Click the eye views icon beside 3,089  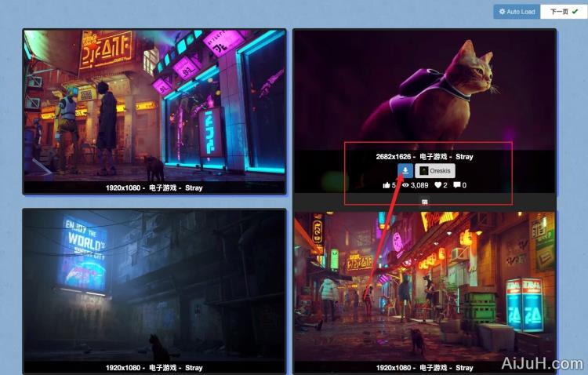[x=406, y=185]
